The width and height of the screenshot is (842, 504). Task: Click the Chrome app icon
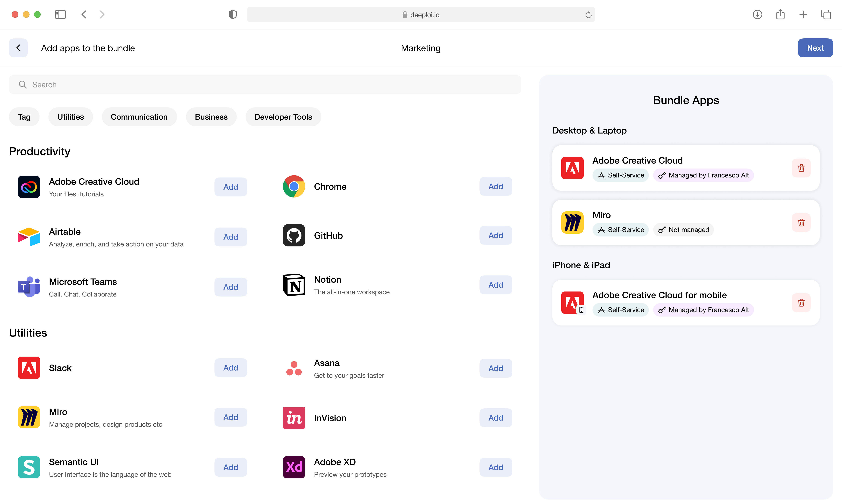pyautogui.click(x=294, y=187)
